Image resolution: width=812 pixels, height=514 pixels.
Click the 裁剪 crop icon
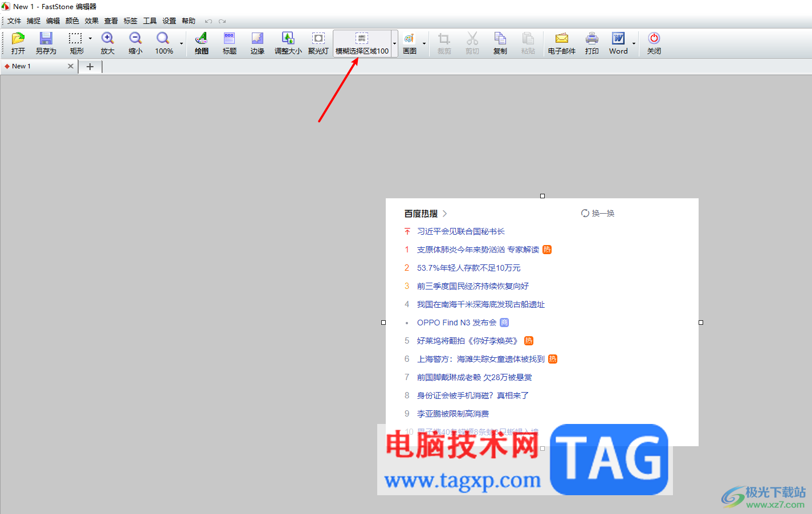click(x=444, y=43)
